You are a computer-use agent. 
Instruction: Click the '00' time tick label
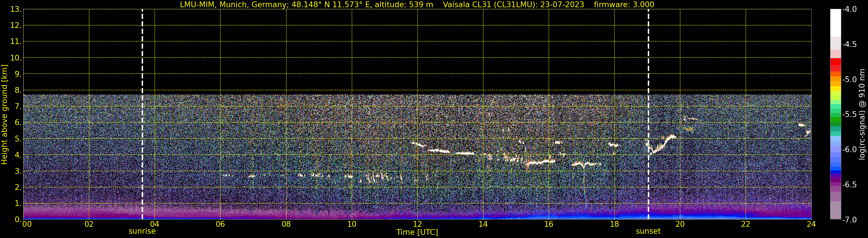pyautogui.click(x=27, y=224)
